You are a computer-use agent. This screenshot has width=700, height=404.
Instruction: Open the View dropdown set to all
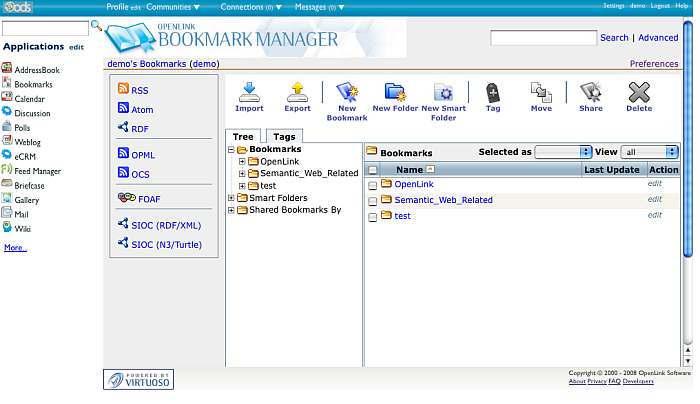(649, 152)
